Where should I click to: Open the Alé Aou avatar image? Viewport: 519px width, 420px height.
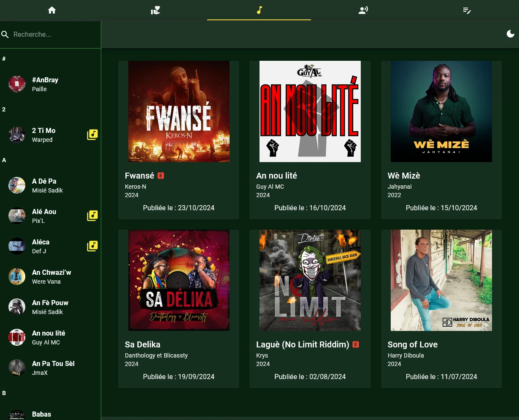17,216
